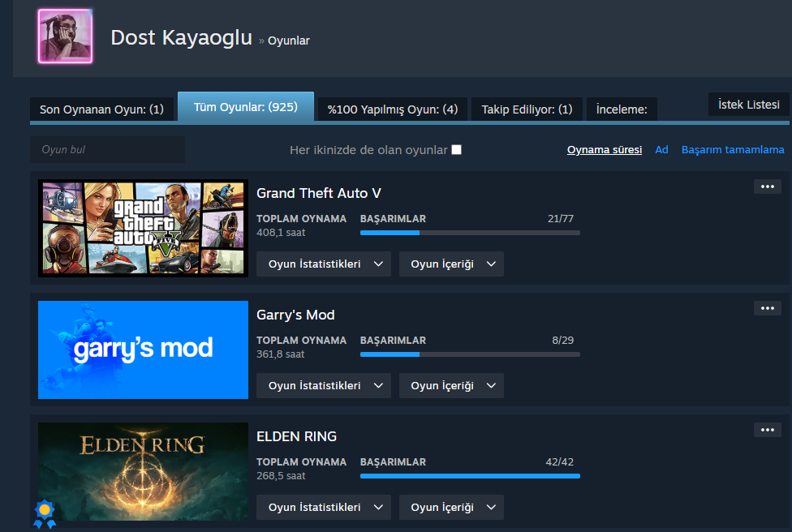Click the Grand Theft Auto V achievements progress bar
This screenshot has height=532, width=792.
click(470, 233)
